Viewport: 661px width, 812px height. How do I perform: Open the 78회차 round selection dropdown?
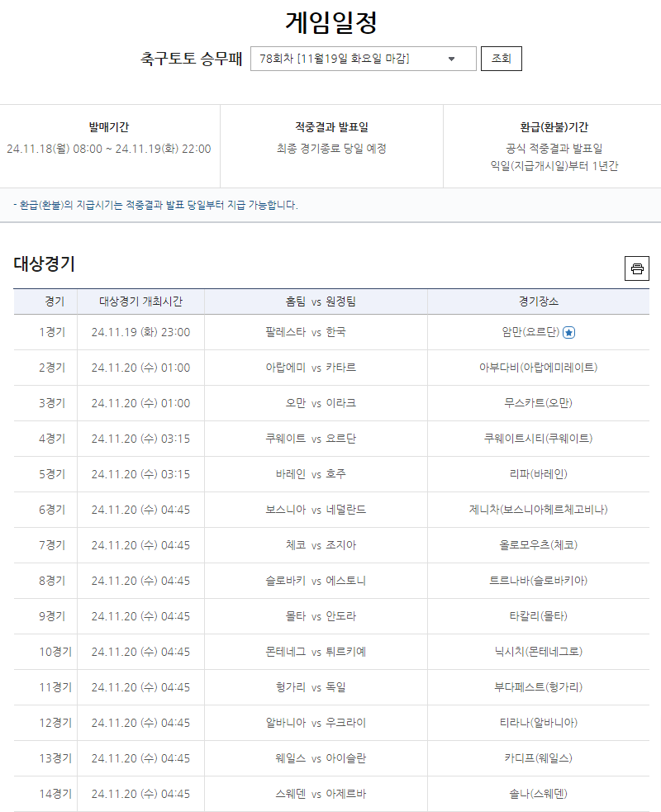(363, 59)
